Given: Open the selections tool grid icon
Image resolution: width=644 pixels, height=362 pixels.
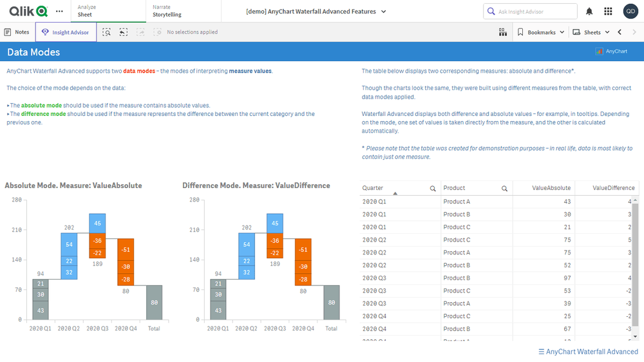Looking at the screenshot, I should tap(502, 32).
